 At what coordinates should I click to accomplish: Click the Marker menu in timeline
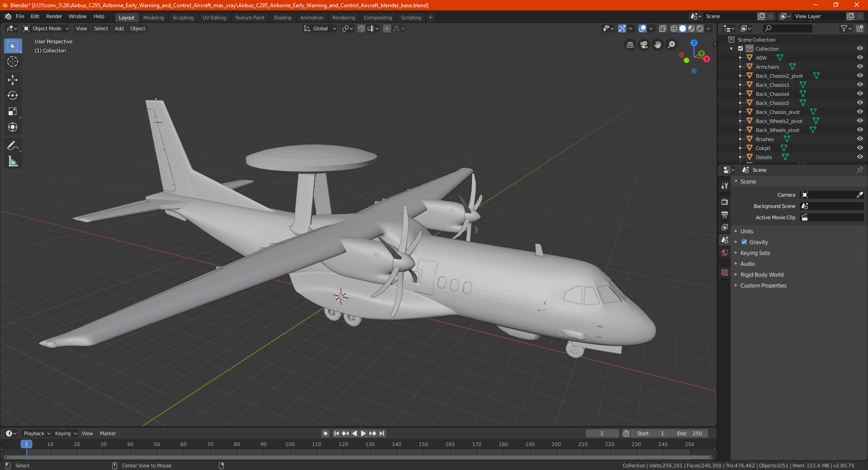[108, 433]
